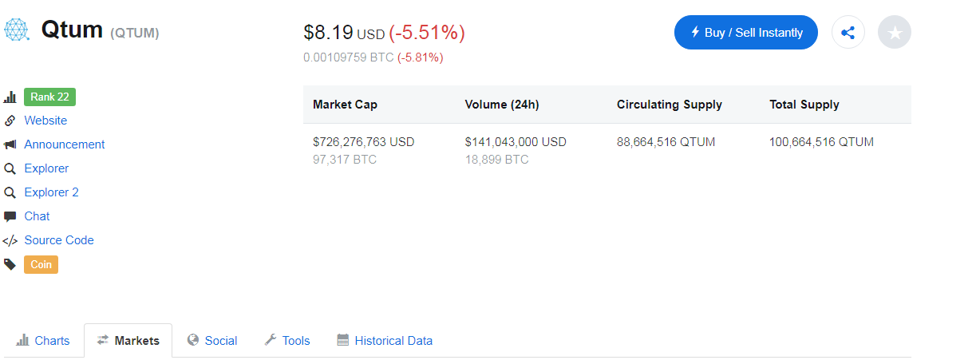Click the Rank 22 badge
Image resolution: width=980 pixels, height=360 pixels.
(x=49, y=97)
